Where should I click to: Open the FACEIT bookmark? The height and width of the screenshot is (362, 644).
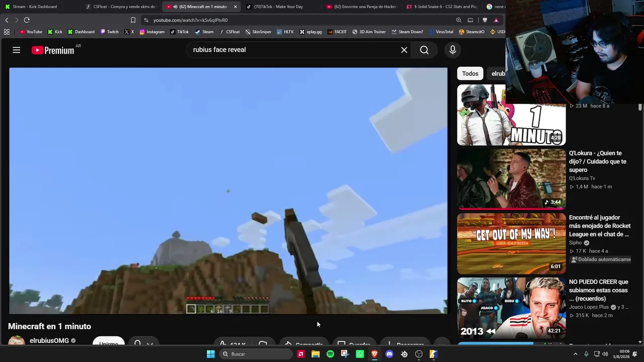pos(337,32)
